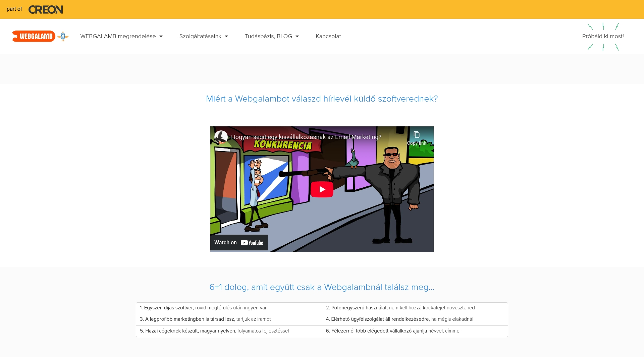Click the CREON logo in the top bar

pyautogui.click(x=46, y=9)
